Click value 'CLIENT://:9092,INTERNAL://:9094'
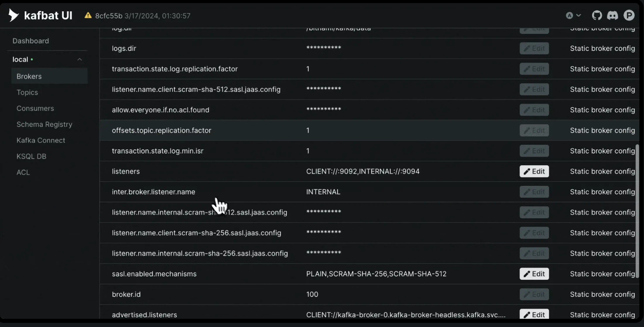Viewport: 644px width, 327px height. point(363,171)
